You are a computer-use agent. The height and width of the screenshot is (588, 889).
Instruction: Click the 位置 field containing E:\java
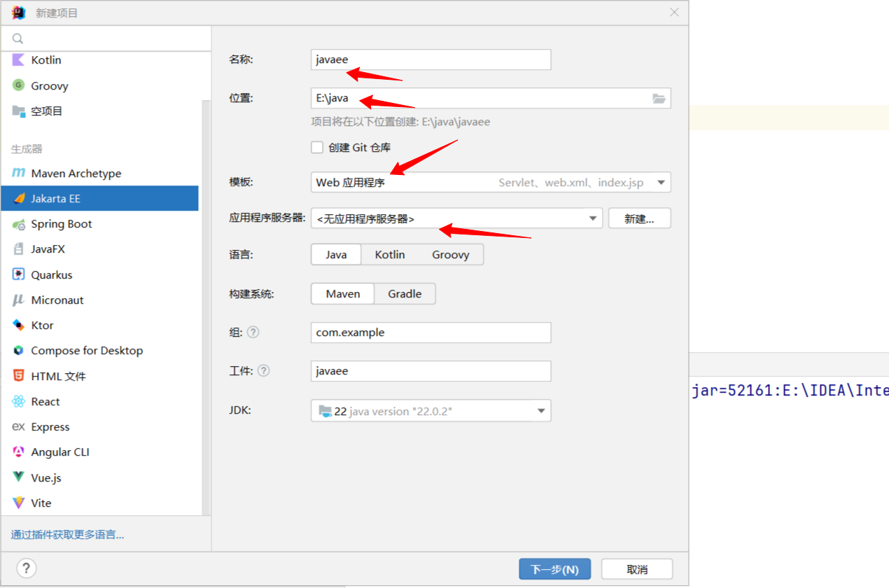pyautogui.click(x=491, y=98)
